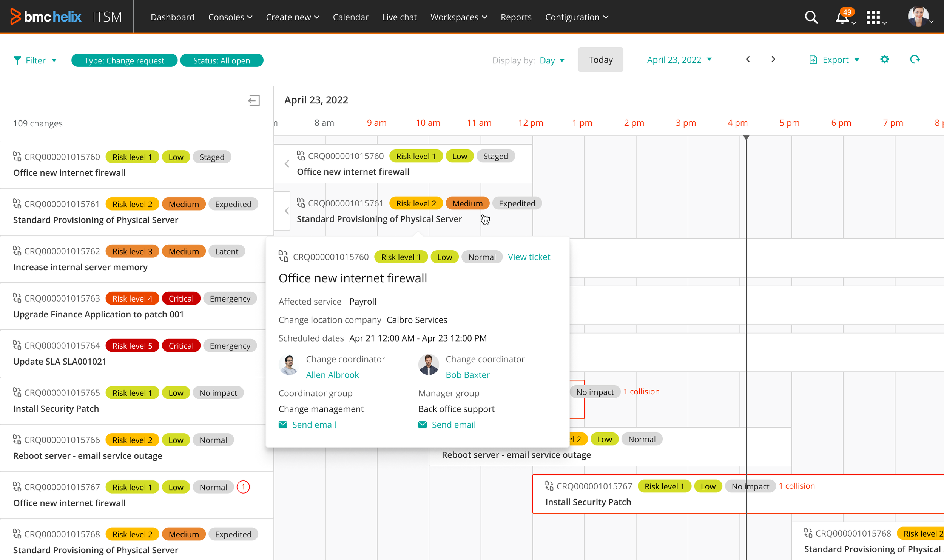Expand the Filter dropdown
944x560 pixels.
tap(35, 60)
